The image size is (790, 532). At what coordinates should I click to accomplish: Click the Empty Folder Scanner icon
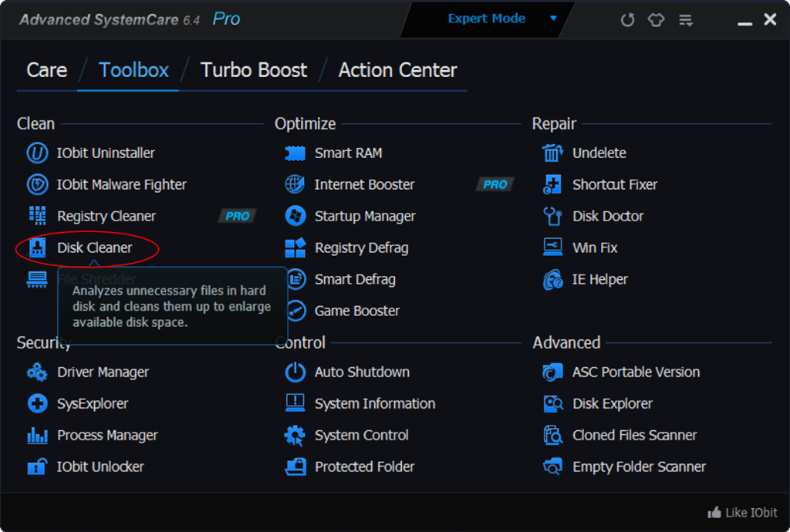pos(552,466)
